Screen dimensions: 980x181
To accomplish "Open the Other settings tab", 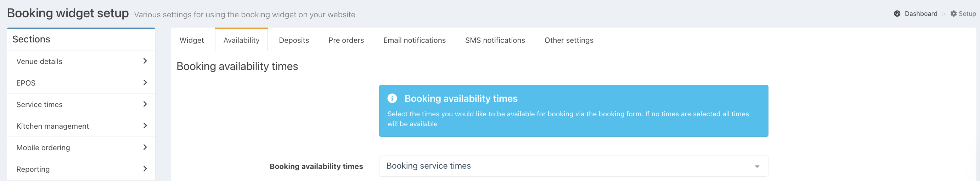I will click(568, 40).
